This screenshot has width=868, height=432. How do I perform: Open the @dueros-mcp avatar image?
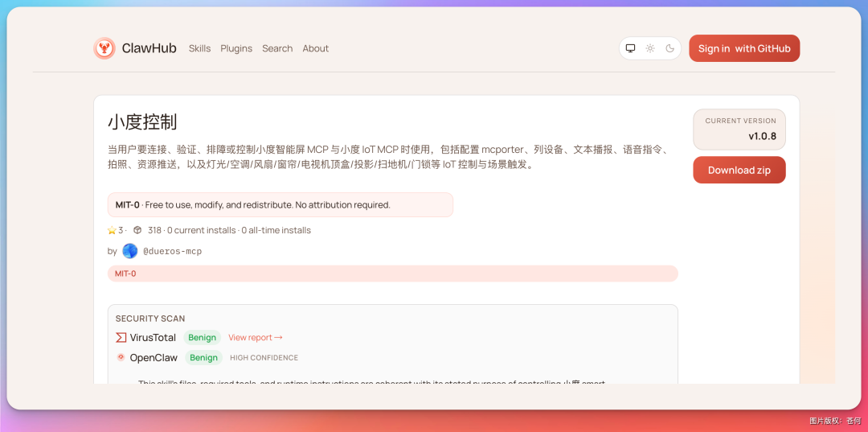(129, 251)
